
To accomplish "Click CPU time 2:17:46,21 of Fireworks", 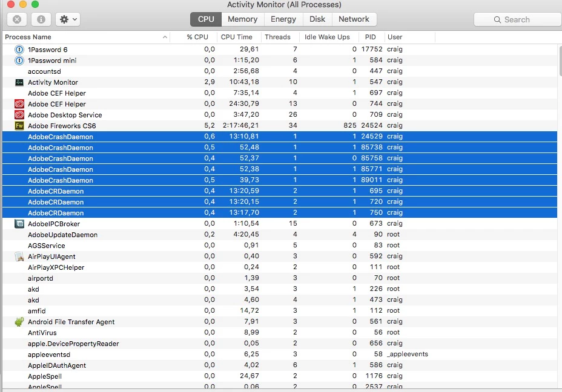I will [x=241, y=126].
